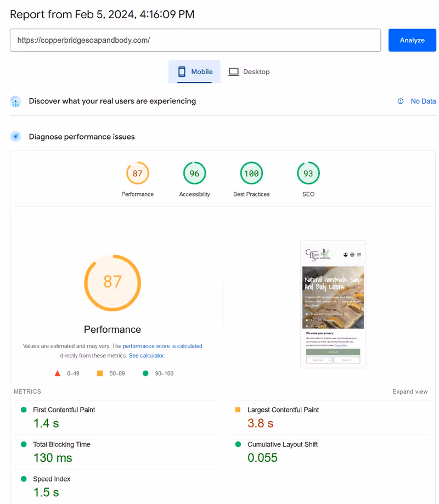Open the 'See calculator' link
Screen dimensions: 439x504
pyautogui.click(x=146, y=356)
